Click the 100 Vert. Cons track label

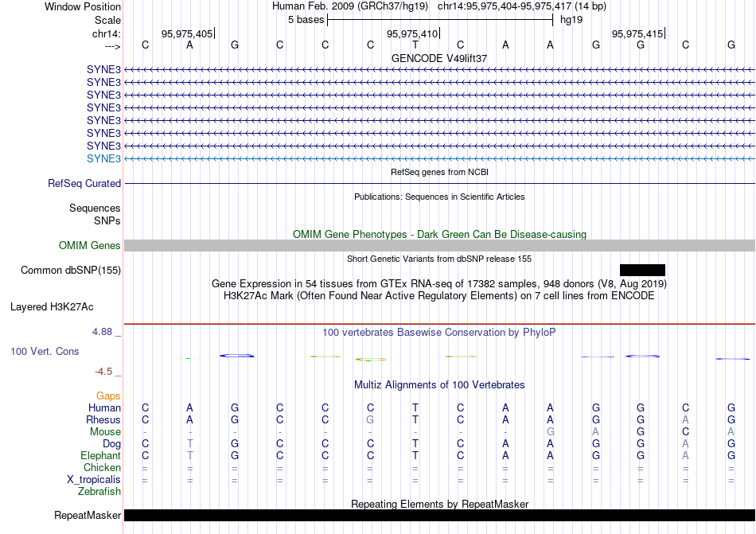pyautogui.click(x=45, y=351)
